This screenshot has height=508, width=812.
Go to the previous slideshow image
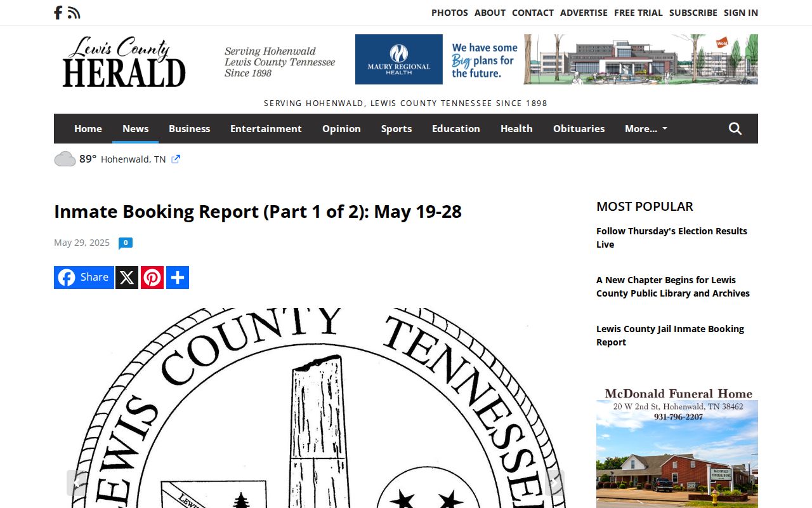(77, 483)
